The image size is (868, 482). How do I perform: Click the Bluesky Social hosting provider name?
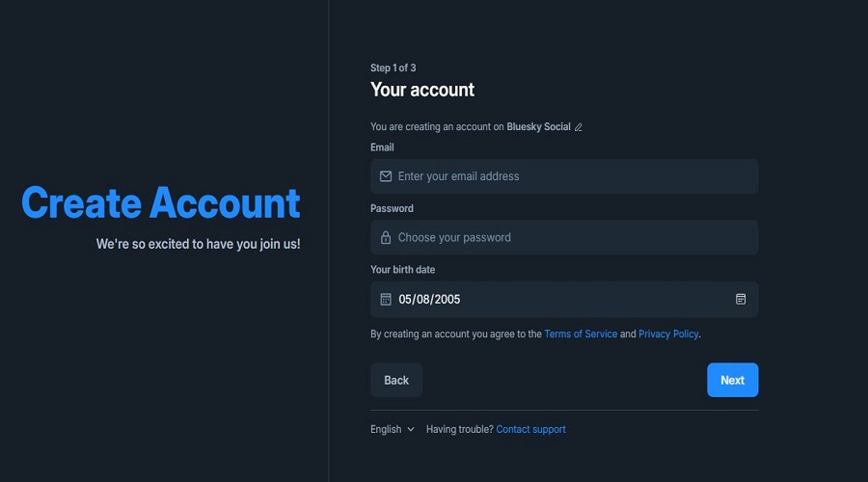(x=538, y=126)
